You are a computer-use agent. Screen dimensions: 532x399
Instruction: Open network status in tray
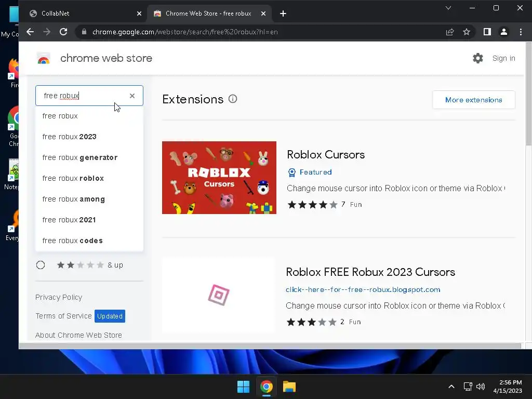468,387
